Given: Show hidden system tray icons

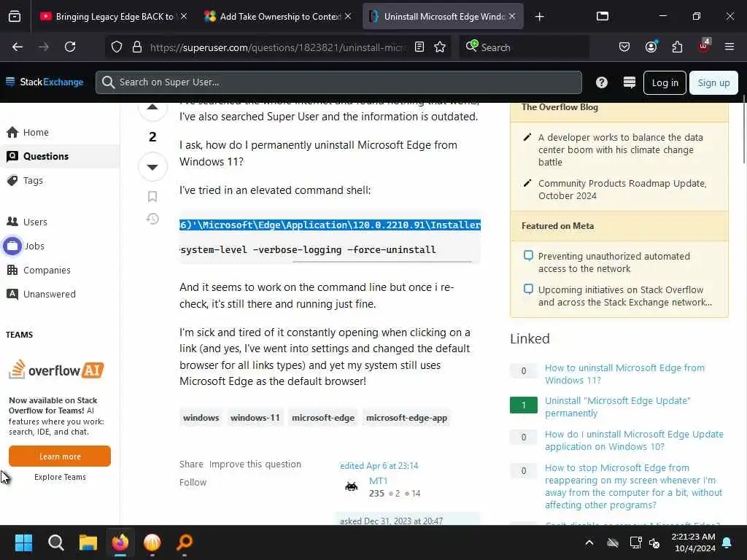Looking at the screenshot, I should pyautogui.click(x=589, y=542).
